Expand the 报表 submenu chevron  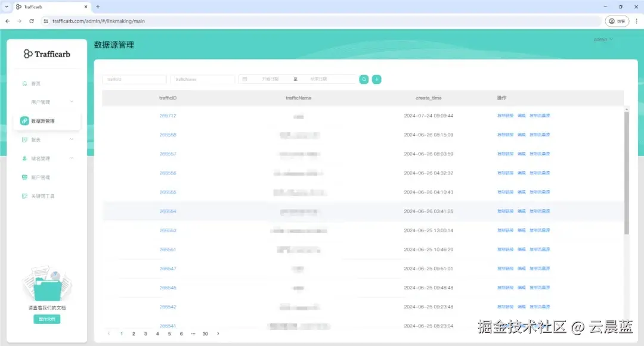[x=72, y=139]
